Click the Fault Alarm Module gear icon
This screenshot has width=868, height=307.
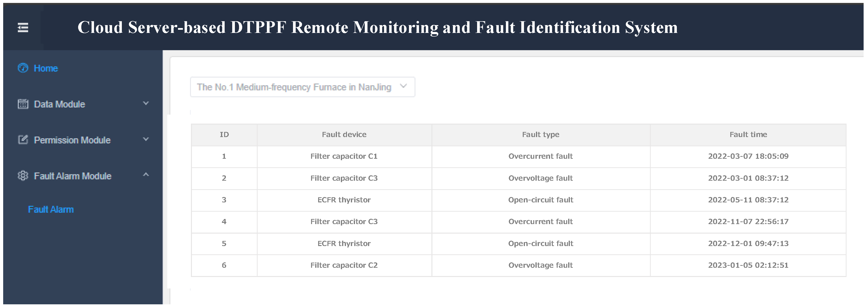(23, 176)
